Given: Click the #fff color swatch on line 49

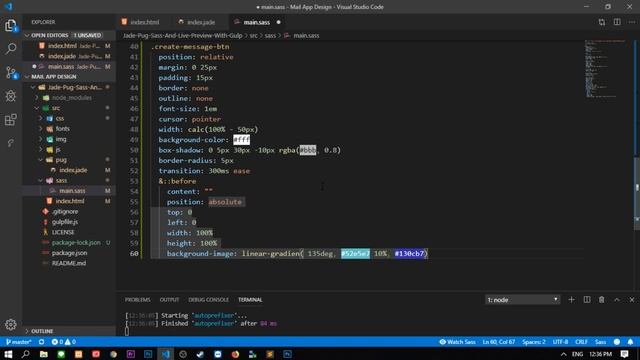Looking at the screenshot, I should click(241, 140).
